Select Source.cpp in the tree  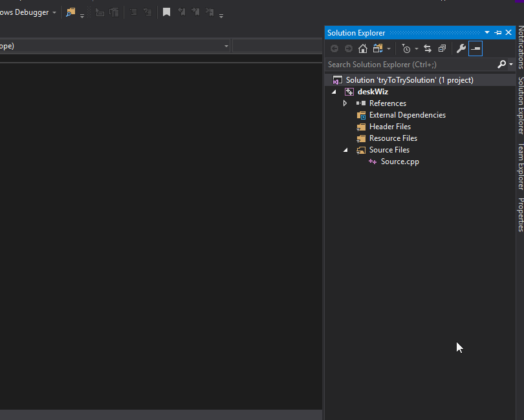(x=399, y=162)
